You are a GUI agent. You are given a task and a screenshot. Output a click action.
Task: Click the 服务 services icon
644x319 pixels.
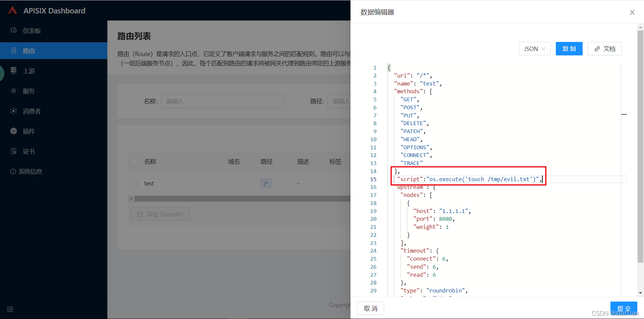pos(13,91)
